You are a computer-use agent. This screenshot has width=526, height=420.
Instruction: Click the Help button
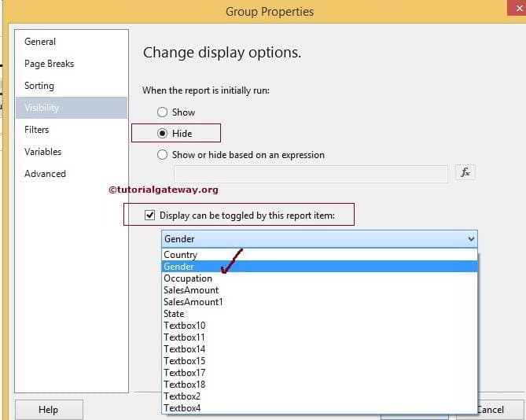click(x=49, y=410)
